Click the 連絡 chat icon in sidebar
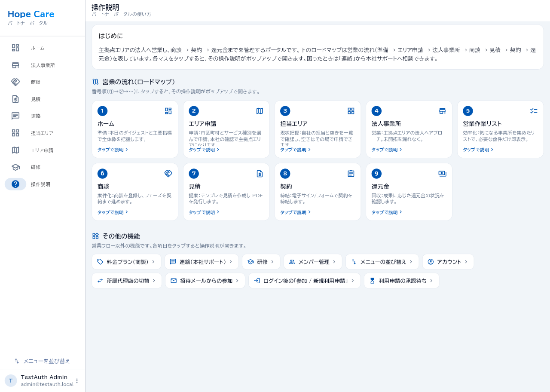This screenshot has width=550, height=392. [15, 116]
